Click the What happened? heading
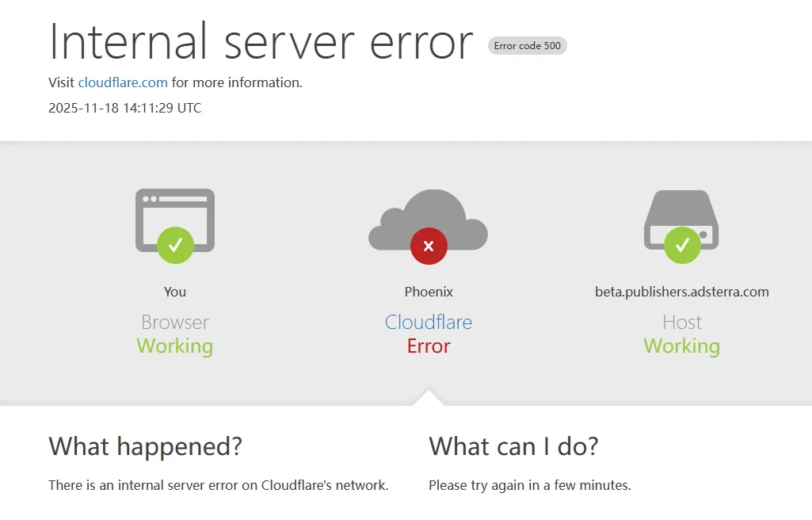This screenshot has height=520, width=812. [145, 446]
